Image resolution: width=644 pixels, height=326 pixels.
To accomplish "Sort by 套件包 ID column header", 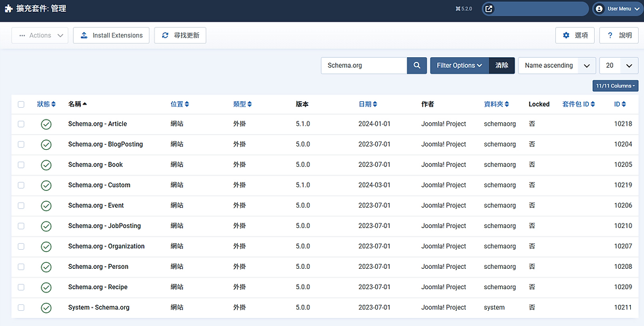I will pos(579,105).
